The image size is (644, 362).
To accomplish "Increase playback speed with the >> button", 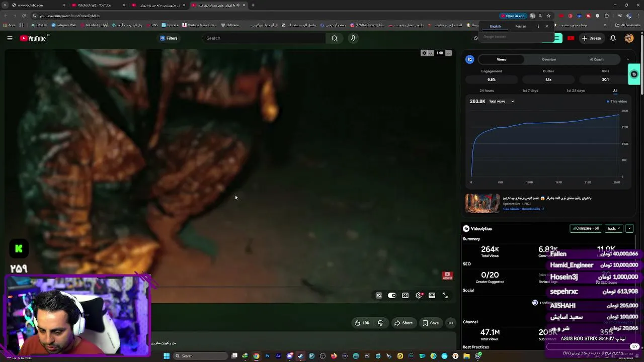I will point(448,53).
